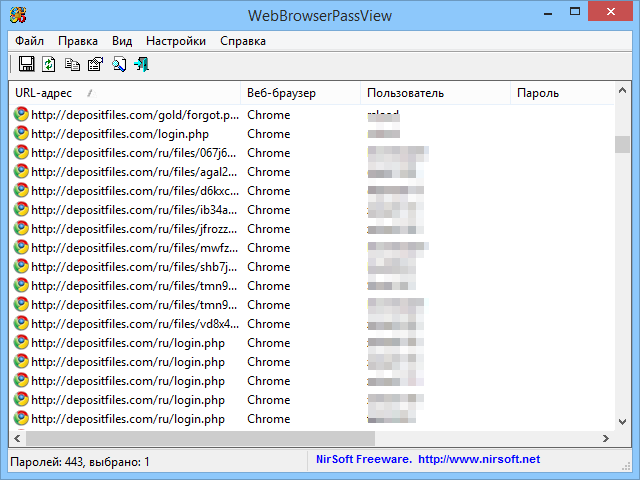
Task: Open the Настройки menu
Action: coord(176,41)
